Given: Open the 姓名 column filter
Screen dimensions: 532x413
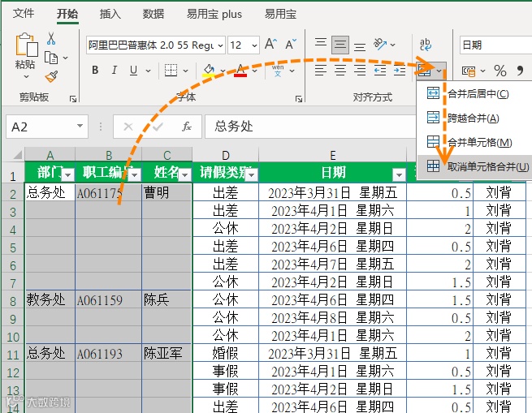Looking at the screenshot, I should click(185, 175).
